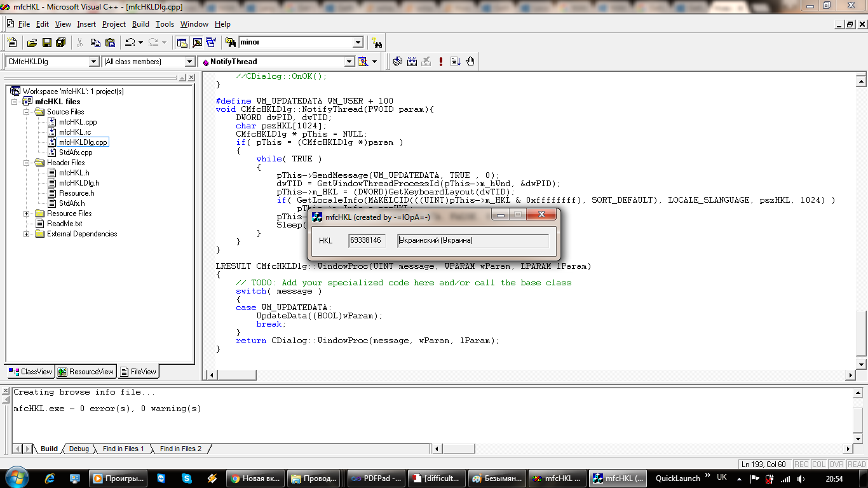Open the NotifyThread member function dropdown

(349, 62)
